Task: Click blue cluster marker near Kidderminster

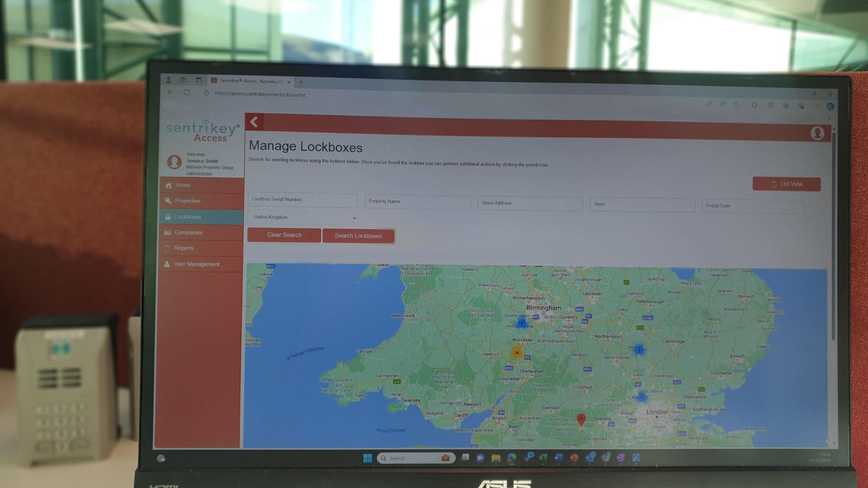Action: [x=522, y=323]
